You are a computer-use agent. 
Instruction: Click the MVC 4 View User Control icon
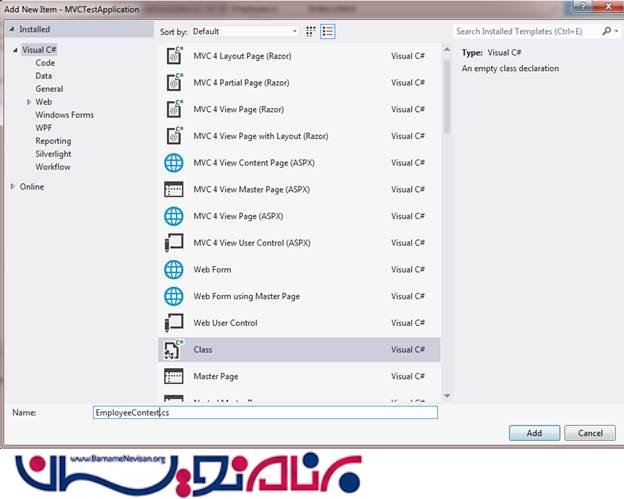point(174,243)
